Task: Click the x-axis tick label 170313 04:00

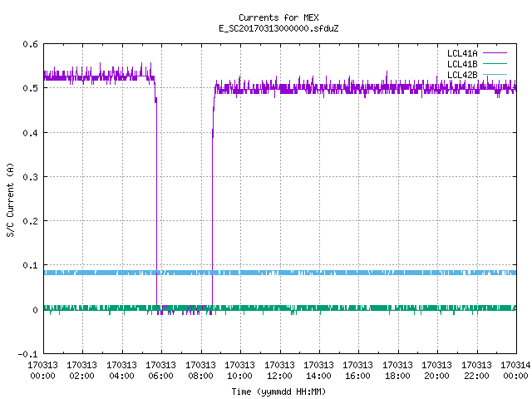Action: click(x=121, y=371)
